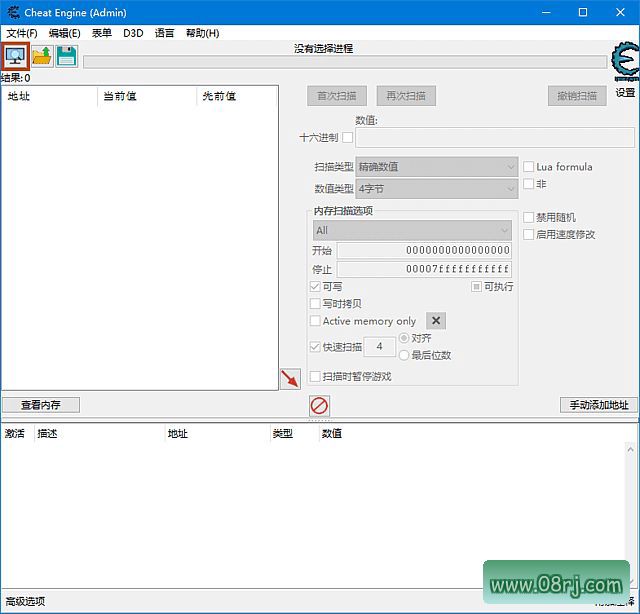Toggle the 可写 writable checkbox
This screenshot has height=614, width=640.
[x=315, y=287]
